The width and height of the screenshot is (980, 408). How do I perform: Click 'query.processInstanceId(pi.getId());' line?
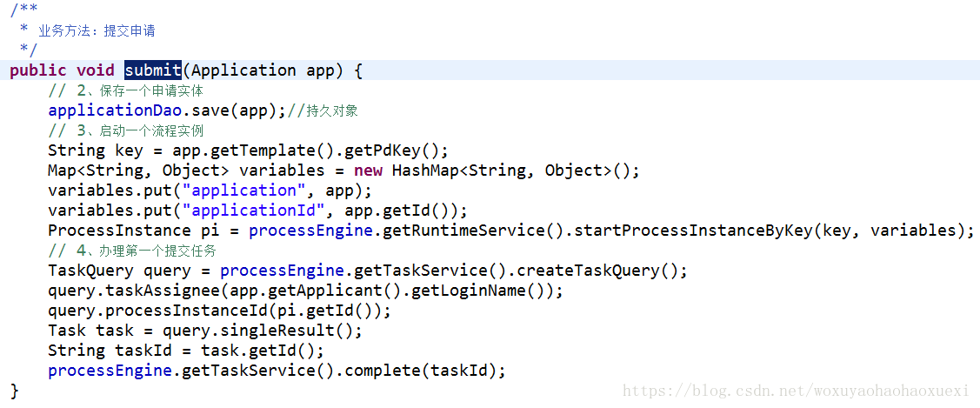pos(219,311)
